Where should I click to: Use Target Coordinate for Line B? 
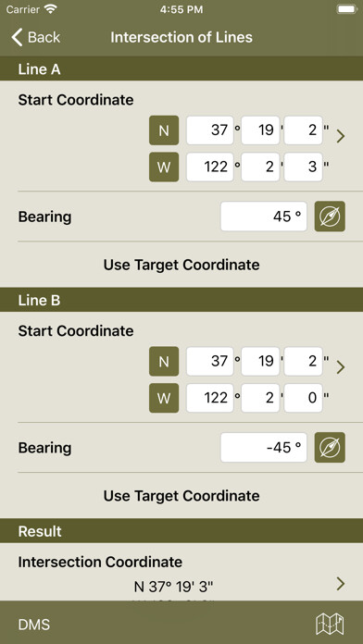pos(181,496)
